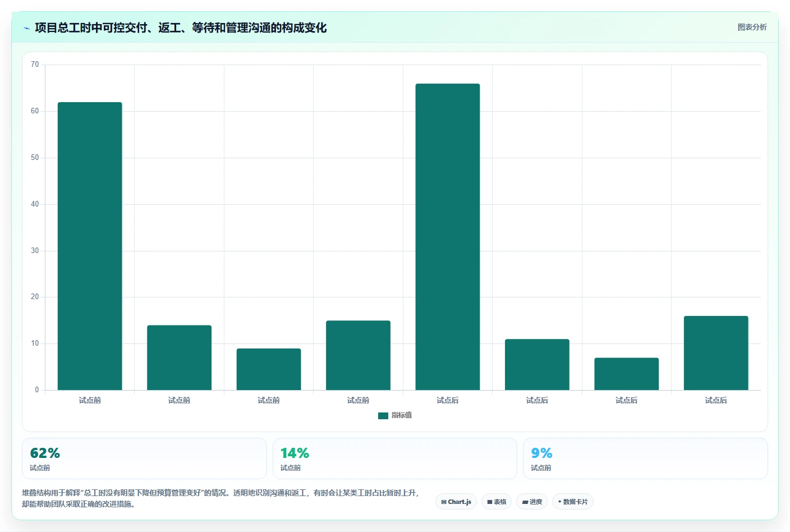The height and width of the screenshot is (532, 790).
Task: Click the 表格 tag
Action: pyautogui.click(x=497, y=502)
